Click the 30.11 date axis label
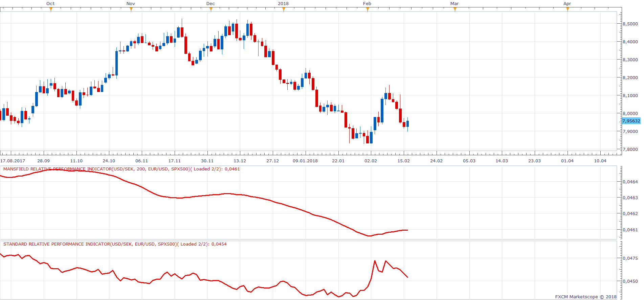The width and height of the screenshot is (644, 300). (x=207, y=161)
